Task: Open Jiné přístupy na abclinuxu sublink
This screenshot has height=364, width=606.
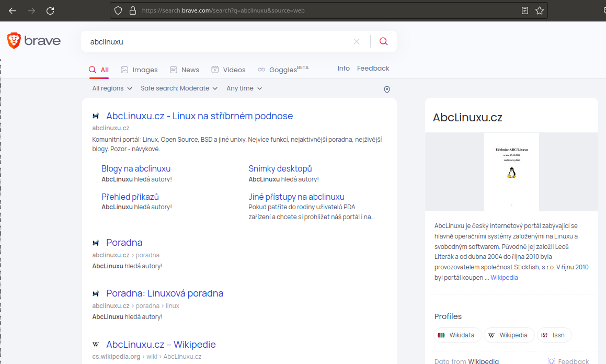Action: click(x=296, y=197)
